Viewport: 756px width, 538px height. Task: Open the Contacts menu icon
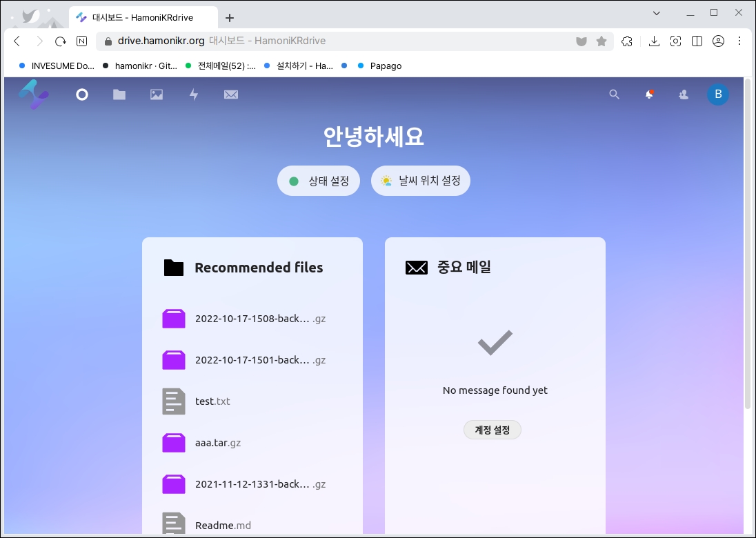click(x=684, y=94)
